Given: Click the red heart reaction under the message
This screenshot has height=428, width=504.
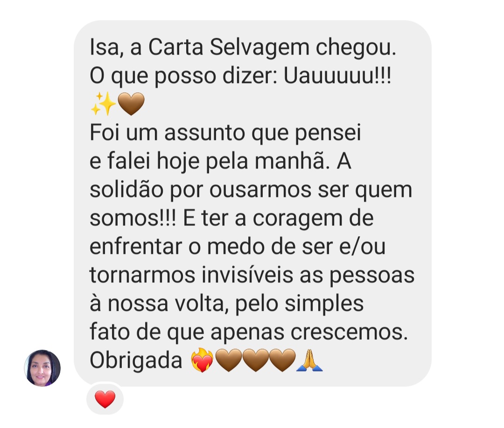Looking at the screenshot, I should (105, 399).
